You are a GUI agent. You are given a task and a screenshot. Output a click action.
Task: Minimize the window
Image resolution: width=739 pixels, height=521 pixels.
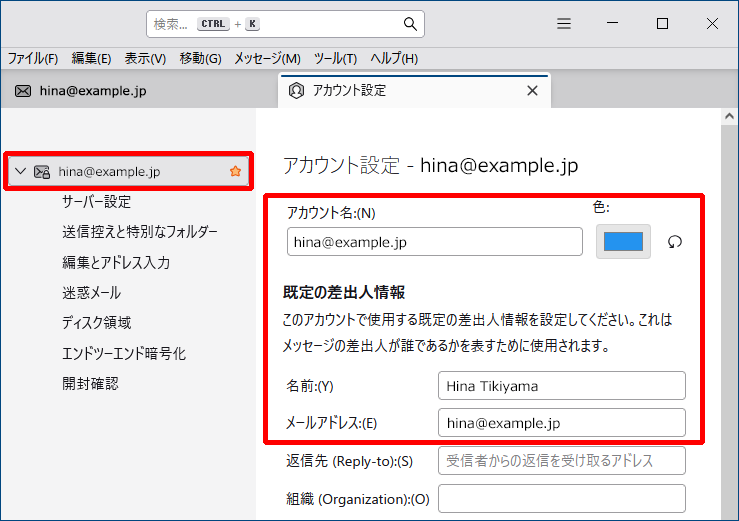click(612, 23)
